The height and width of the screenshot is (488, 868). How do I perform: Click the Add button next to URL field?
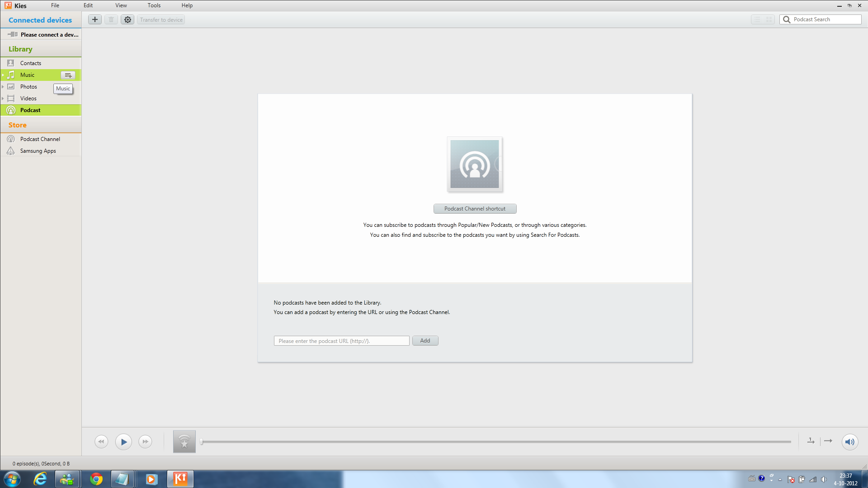425,341
